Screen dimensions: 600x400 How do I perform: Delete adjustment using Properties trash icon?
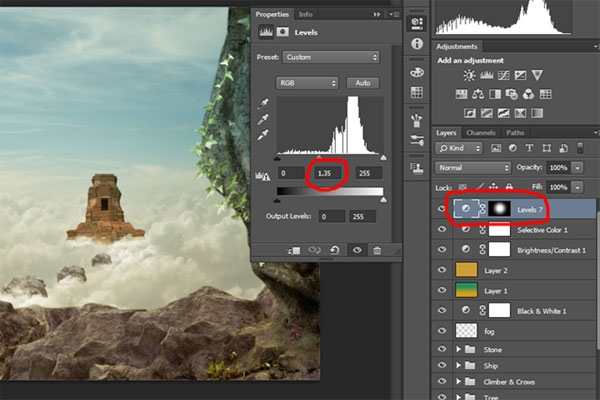click(x=376, y=250)
